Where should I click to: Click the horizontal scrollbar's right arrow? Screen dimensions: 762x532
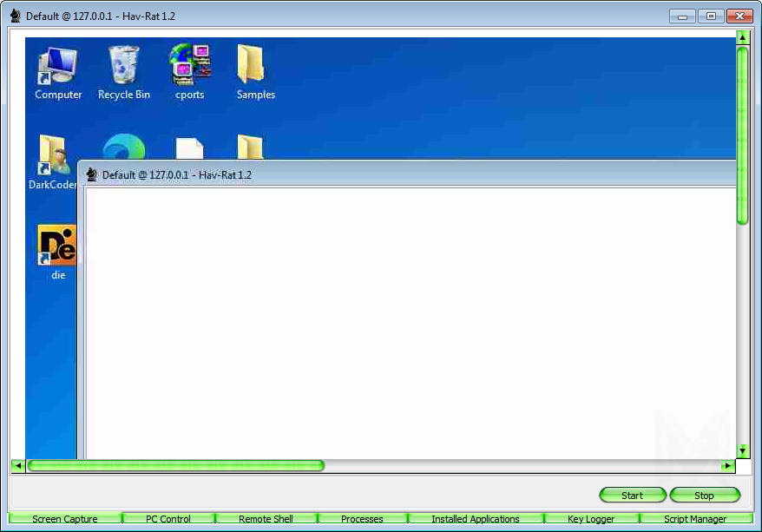pos(727,466)
